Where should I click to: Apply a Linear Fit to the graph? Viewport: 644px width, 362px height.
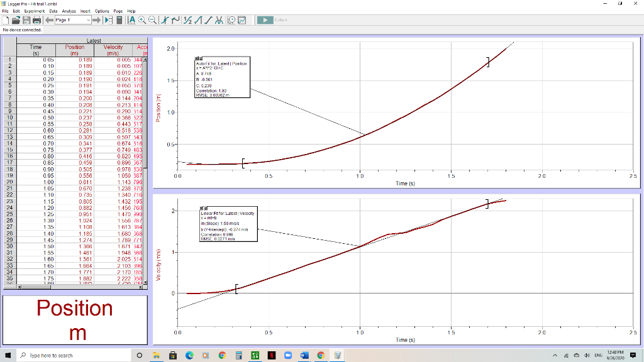click(x=207, y=20)
